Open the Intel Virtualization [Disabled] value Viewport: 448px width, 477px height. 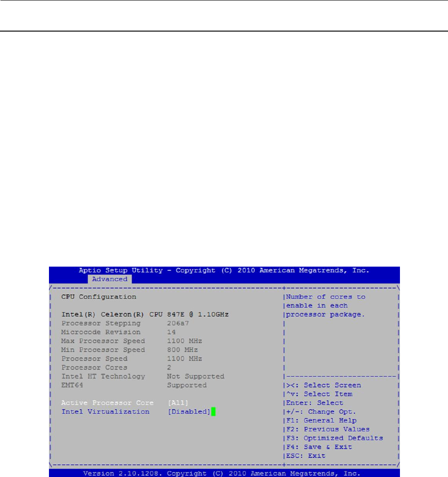189,412
